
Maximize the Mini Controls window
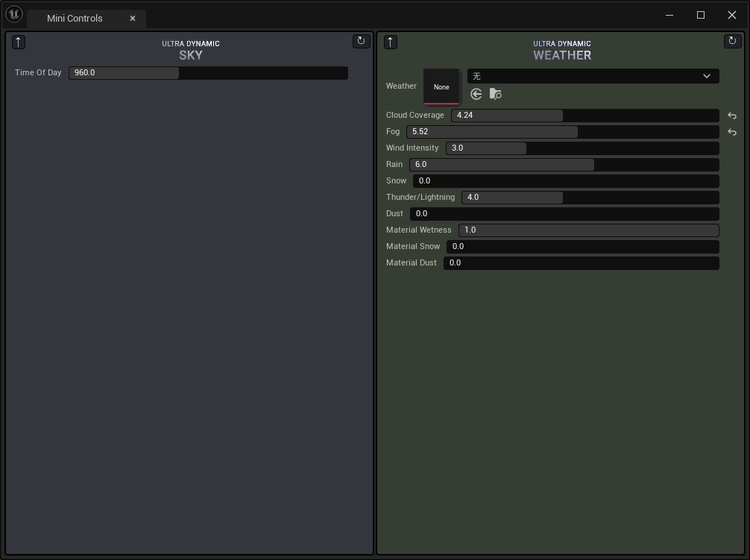tap(701, 15)
